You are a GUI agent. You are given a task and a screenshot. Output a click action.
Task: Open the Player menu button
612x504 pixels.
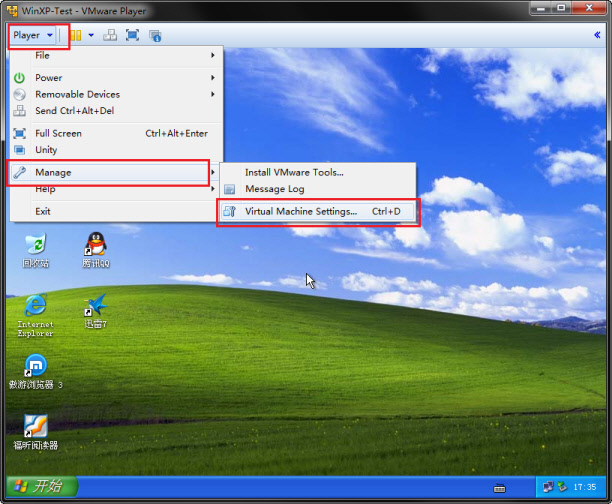coord(33,35)
